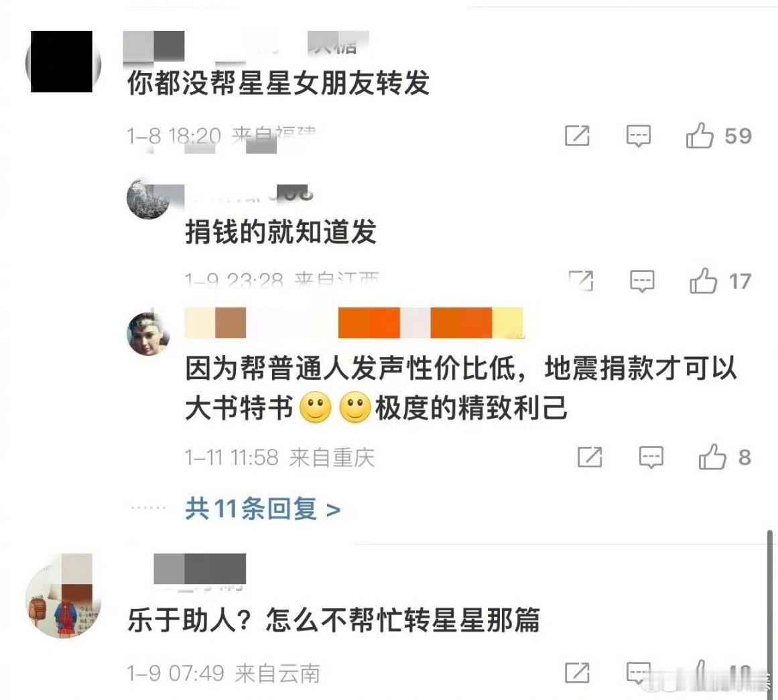The height and width of the screenshot is (700, 778).
Task: Open the blacked-out avatar of first commenter
Action: 63,62
